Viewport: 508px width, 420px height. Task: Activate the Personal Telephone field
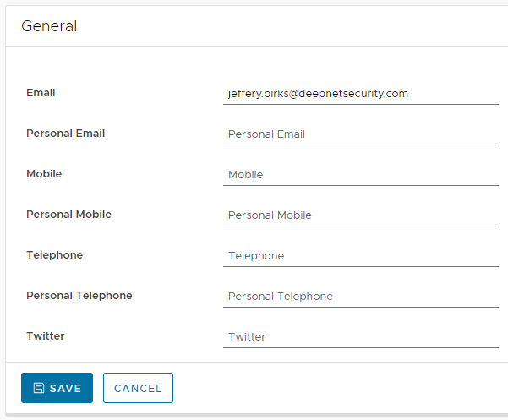(361, 297)
